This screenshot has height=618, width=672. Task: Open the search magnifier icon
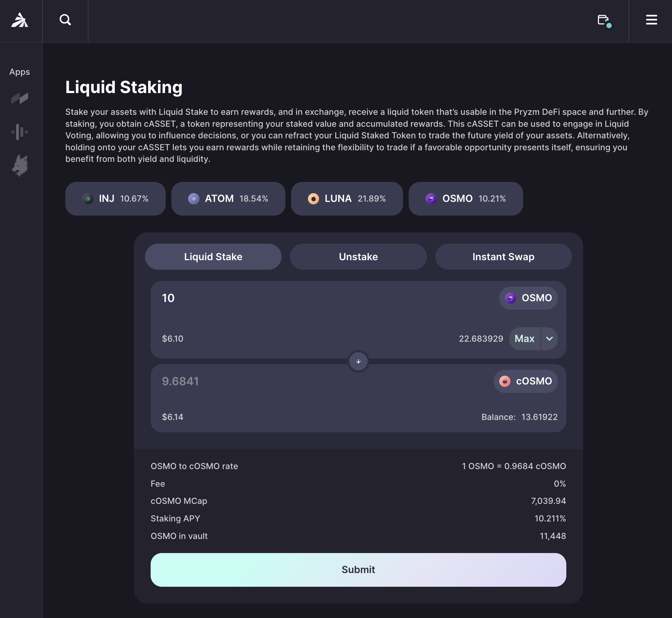pyautogui.click(x=65, y=20)
